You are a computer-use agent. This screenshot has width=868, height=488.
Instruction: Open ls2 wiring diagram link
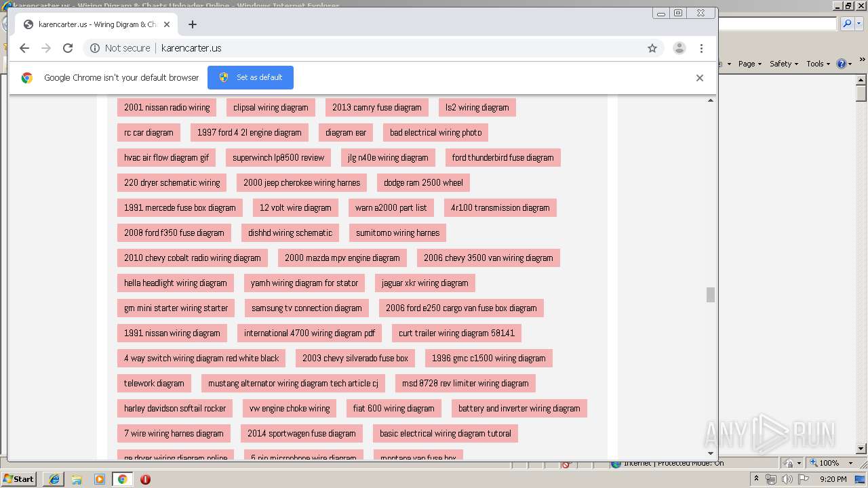tap(477, 107)
